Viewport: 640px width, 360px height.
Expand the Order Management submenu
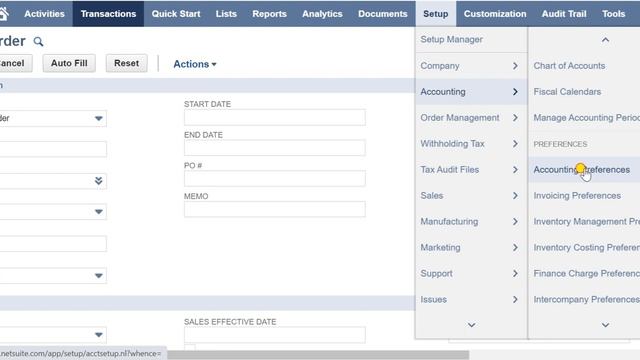point(471,118)
